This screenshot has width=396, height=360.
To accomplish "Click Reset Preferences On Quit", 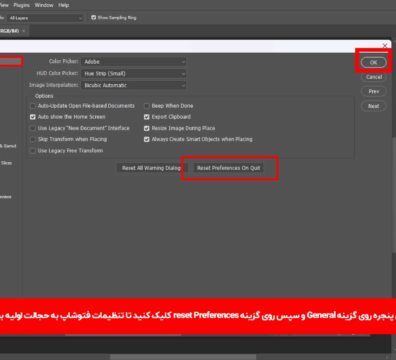I will click(x=228, y=168).
